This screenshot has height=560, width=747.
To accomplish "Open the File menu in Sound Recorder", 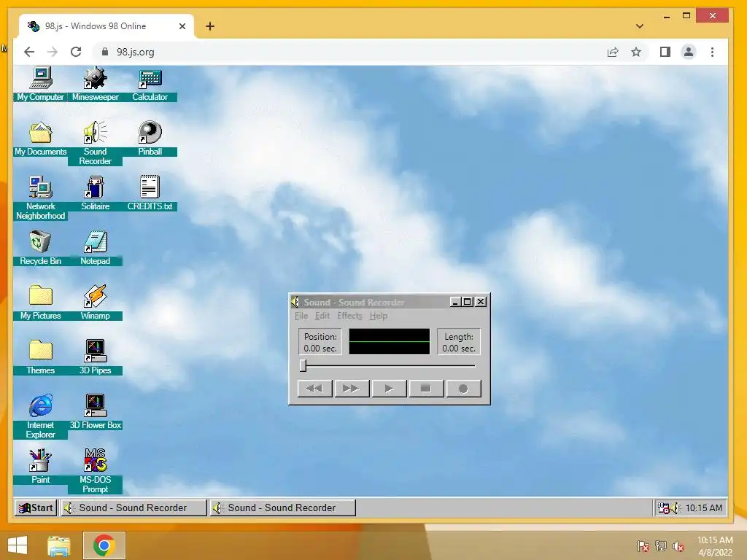I will (301, 316).
